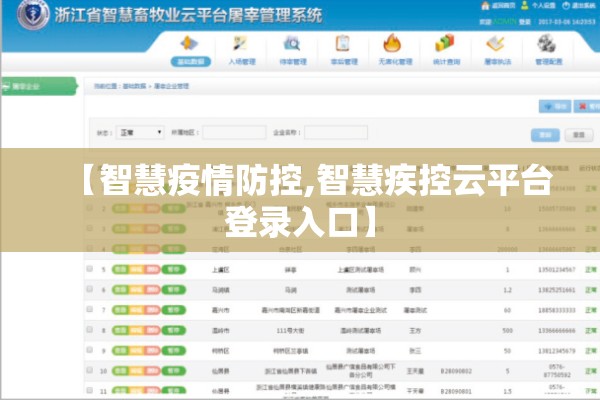Click the 正常 status in row 6

point(591,290)
